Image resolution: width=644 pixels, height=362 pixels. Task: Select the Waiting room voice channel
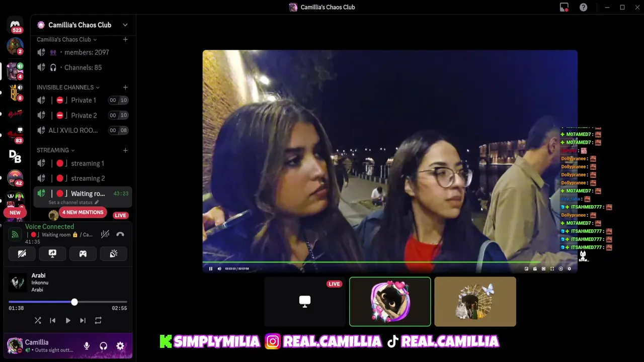click(x=83, y=196)
